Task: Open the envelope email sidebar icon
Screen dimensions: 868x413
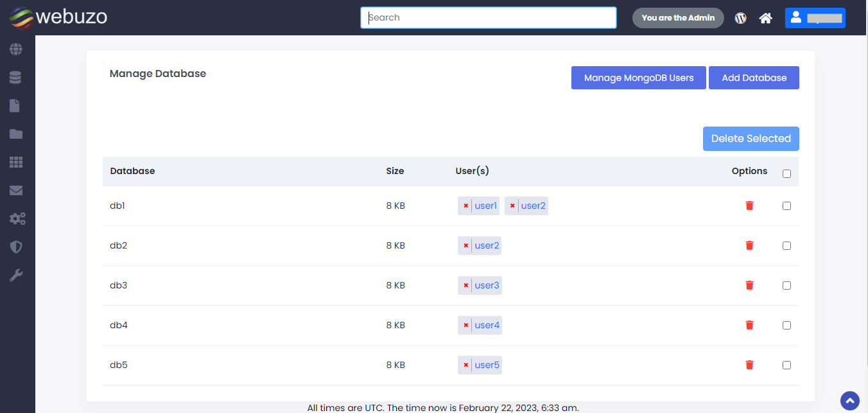Action: [15, 191]
